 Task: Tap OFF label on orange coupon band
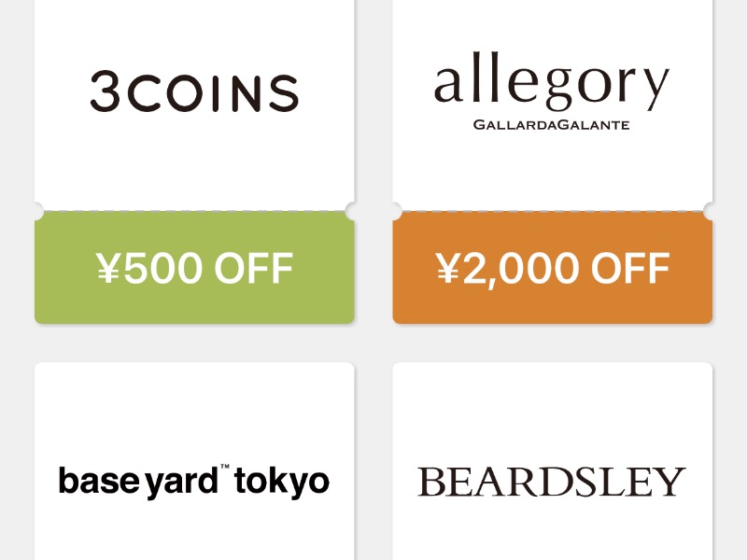tap(630, 269)
